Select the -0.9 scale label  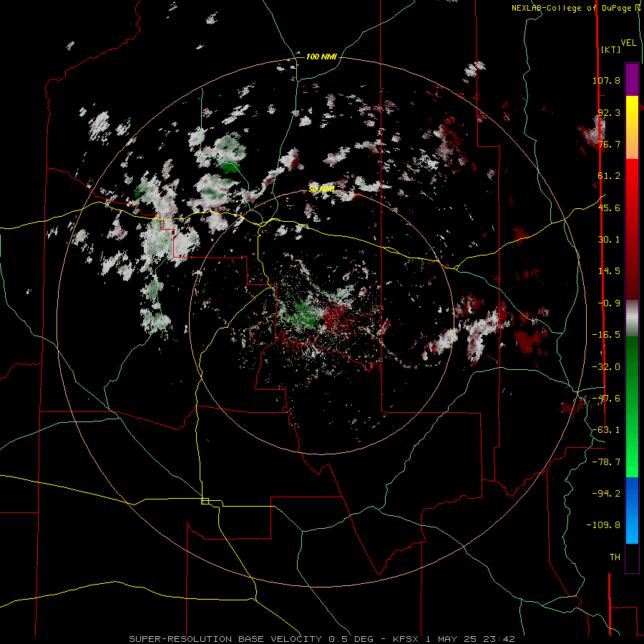609,303
